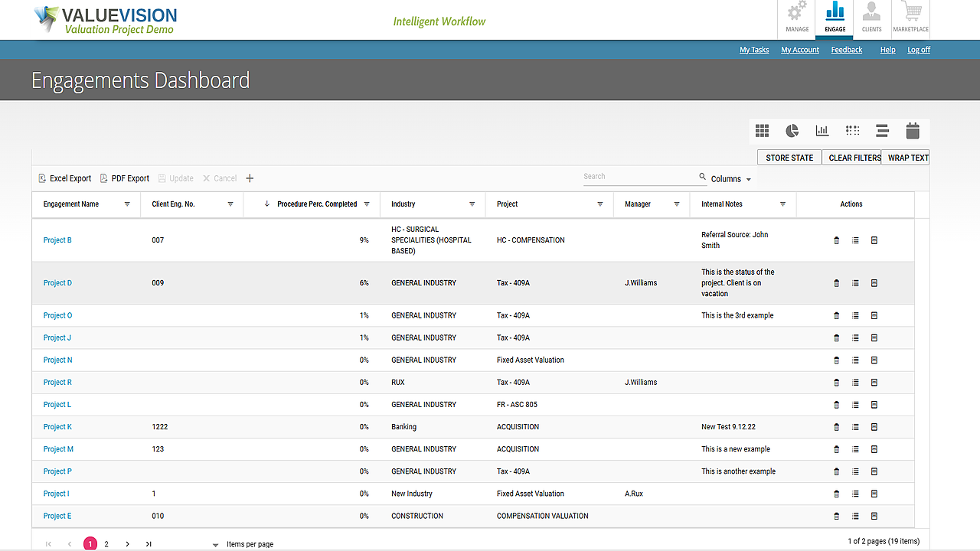Click the orange archive icon for Project M
This screenshot has width=980, height=551.
pyautogui.click(x=874, y=449)
